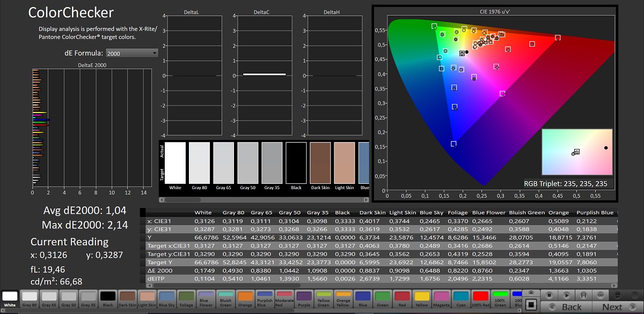The image size is (644, 314).
Task: Click the single-read bracket icon
Action: coord(583,295)
